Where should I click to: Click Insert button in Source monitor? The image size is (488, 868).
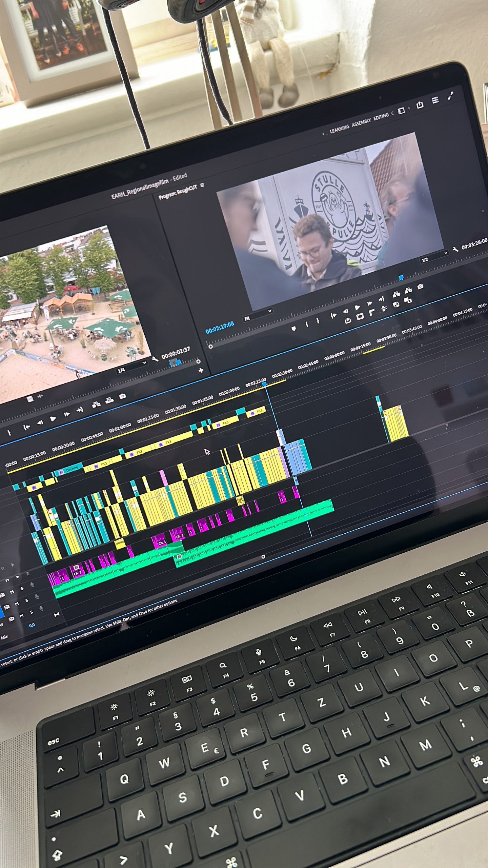(96, 404)
